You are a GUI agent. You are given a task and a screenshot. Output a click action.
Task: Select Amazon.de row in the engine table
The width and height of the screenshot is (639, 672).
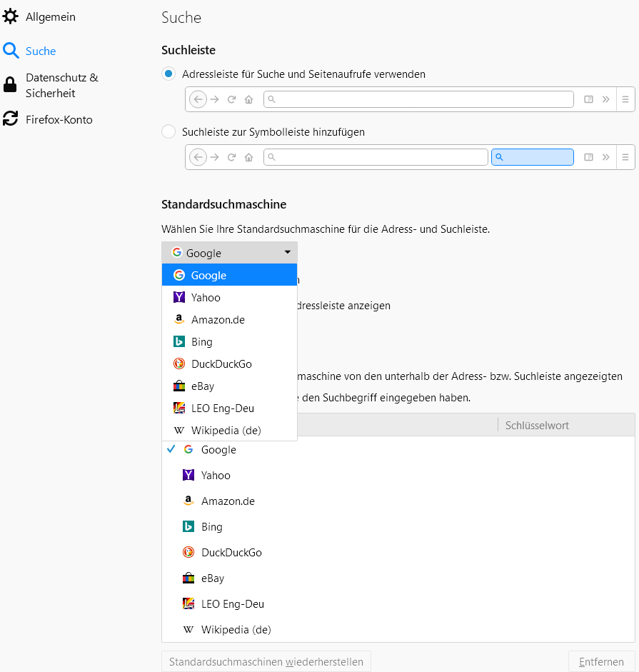point(398,501)
